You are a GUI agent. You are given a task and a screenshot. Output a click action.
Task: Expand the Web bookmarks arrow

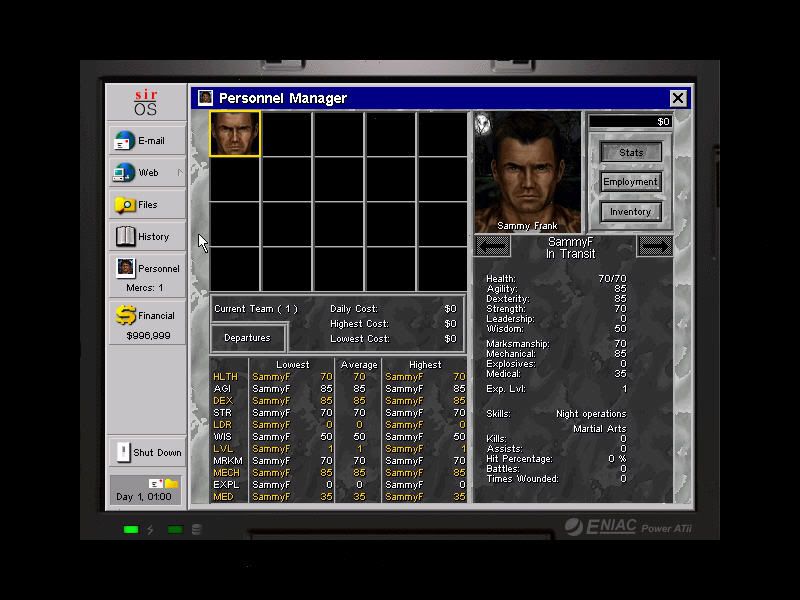(x=180, y=173)
